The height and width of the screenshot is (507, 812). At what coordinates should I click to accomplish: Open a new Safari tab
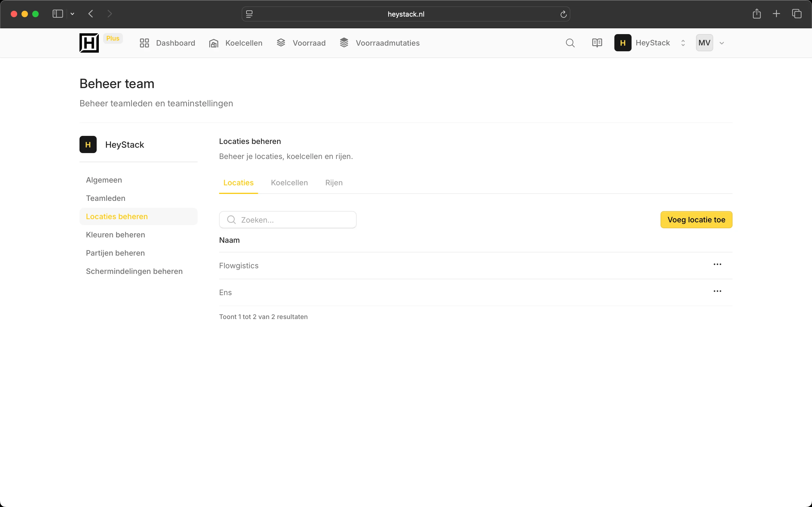point(776,14)
